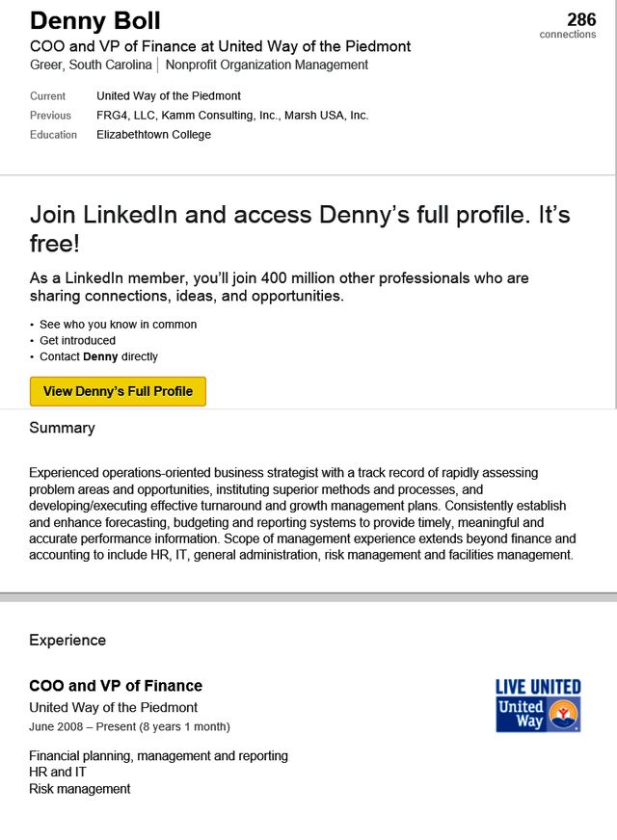Click the previous employers FRG4, Kamm, Marsh line
This screenshot has width=617, height=840.
(x=232, y=116)
